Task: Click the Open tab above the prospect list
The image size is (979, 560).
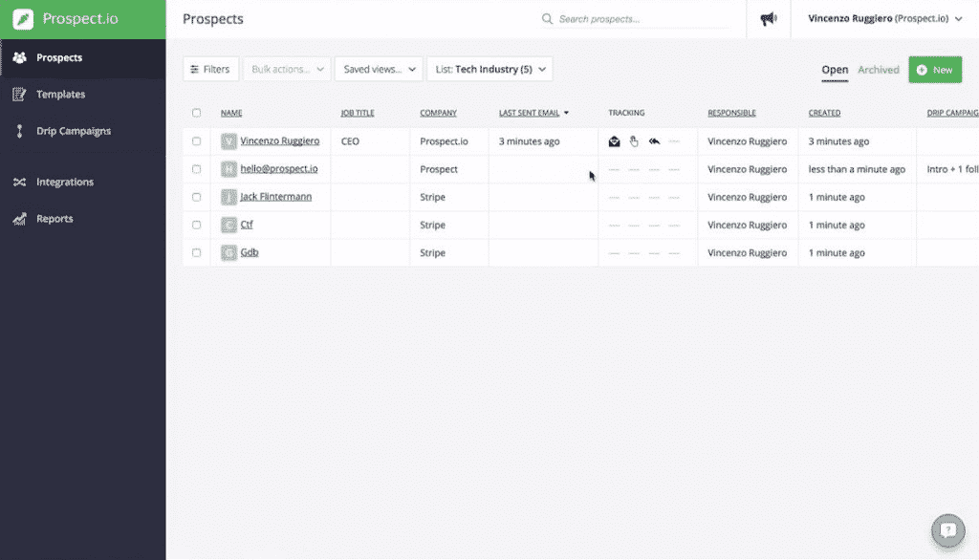Action: 835,70
